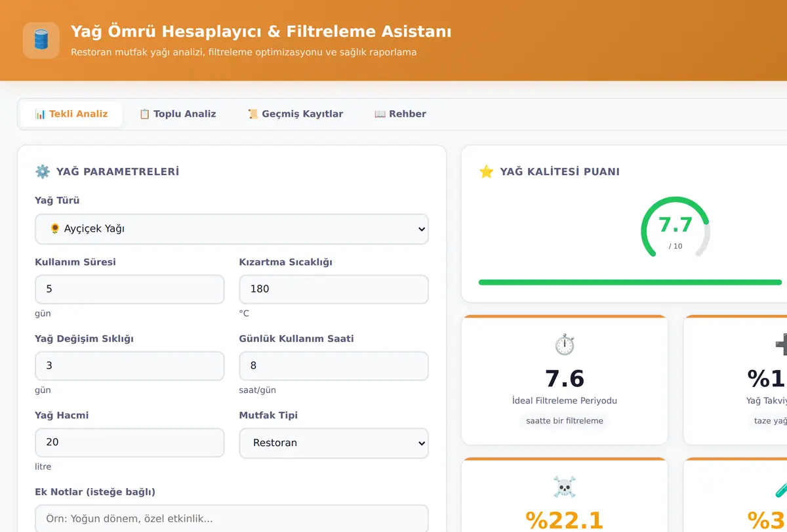Focus the Kullanım Süresi input field

click(x=129, y=289)
